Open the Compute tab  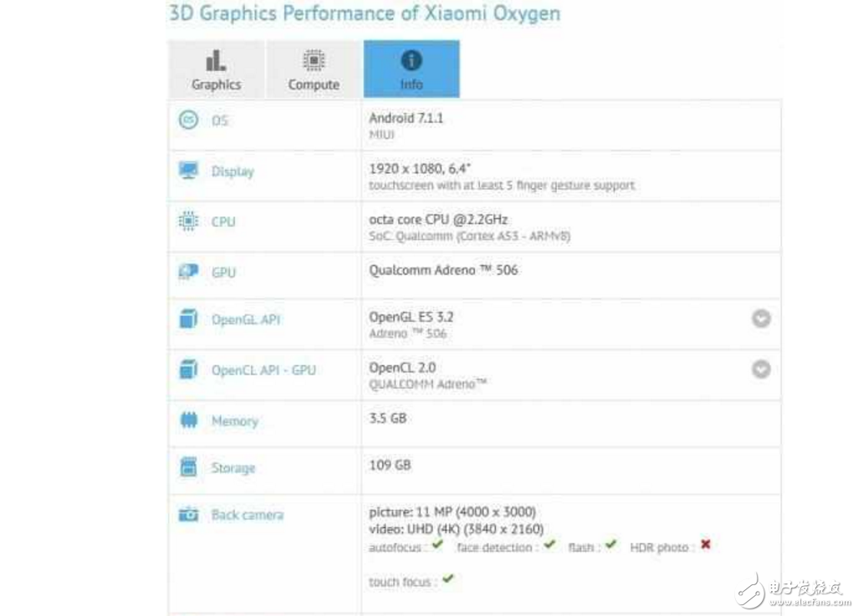313,69
